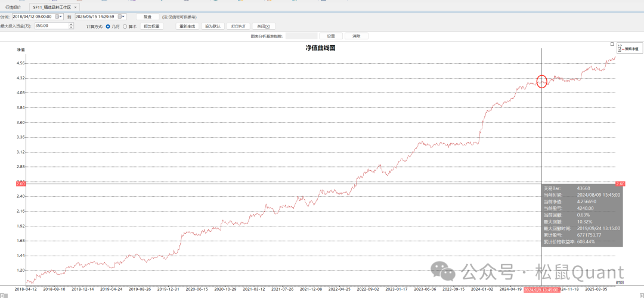This screenshot has height=298, width=644.
Task: Click the red circled point on curve
Action: (x=541, y=82)
